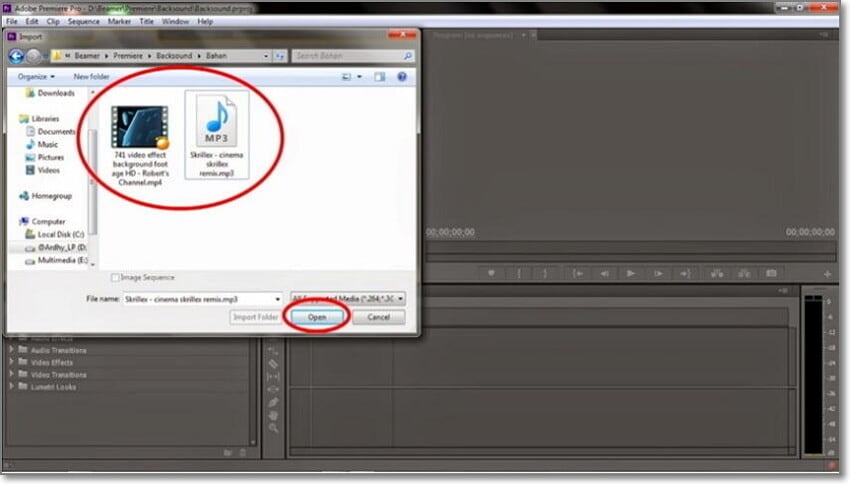The height and width of the screenshot is (484, 850).
Task: Click the New folder button
Action: [x=91, y=76]
